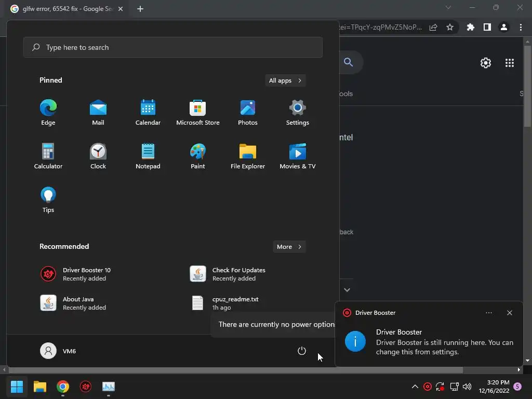Image resolution: width=532 pixels, height=399 pixels.
Task: Open network tray icon
Action: 454,387
